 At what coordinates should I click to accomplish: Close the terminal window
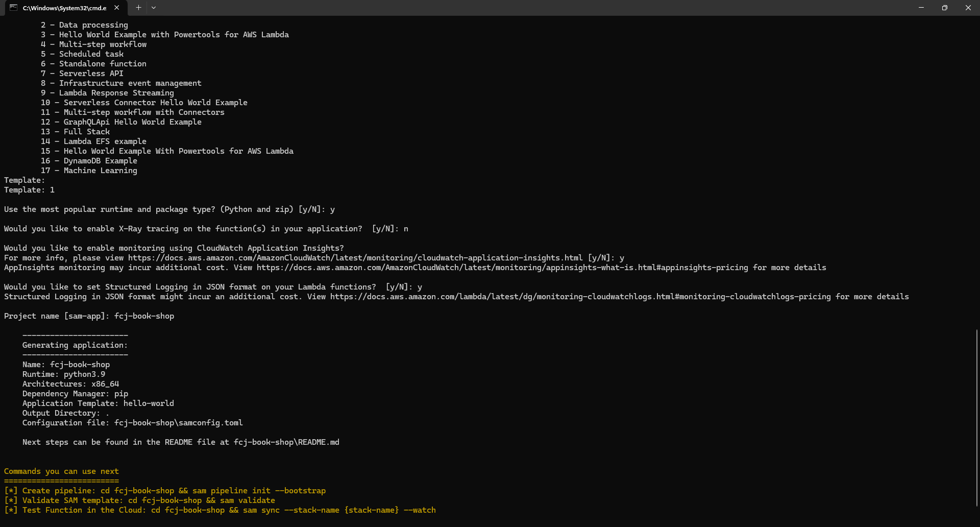pos(968,8)
